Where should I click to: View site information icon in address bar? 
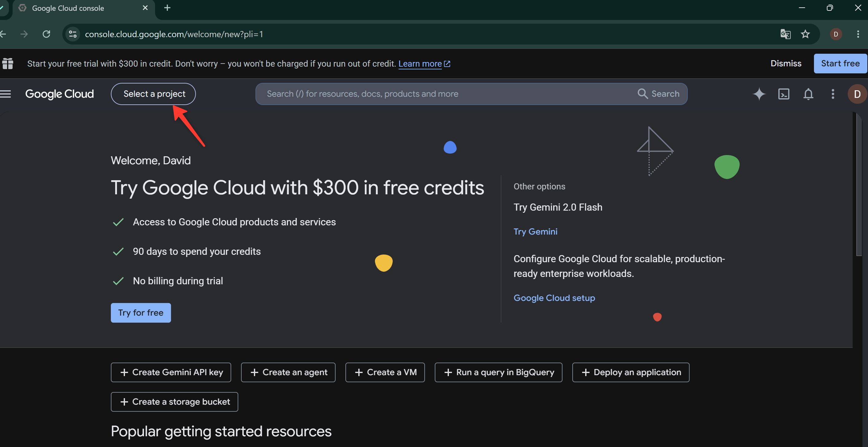[x=73, y=34]
